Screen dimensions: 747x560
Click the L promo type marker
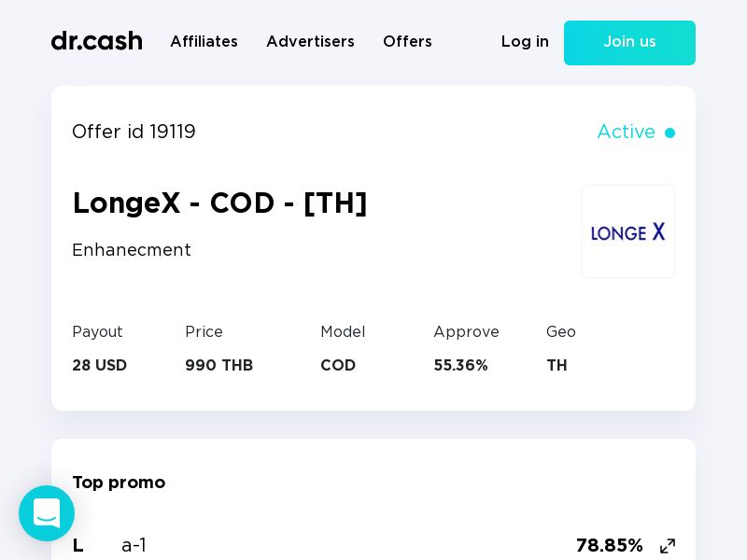click(78, 546)
